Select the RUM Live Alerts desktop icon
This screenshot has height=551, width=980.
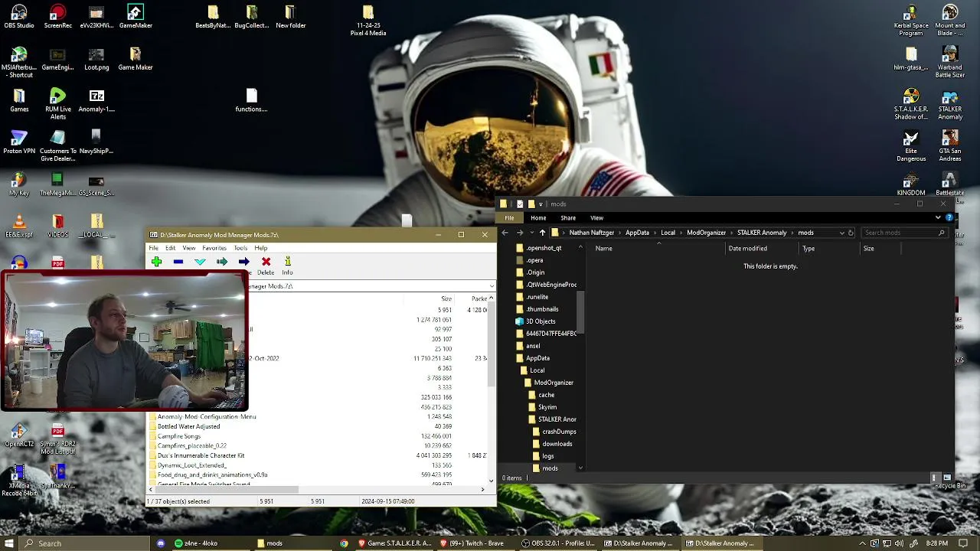57,104
